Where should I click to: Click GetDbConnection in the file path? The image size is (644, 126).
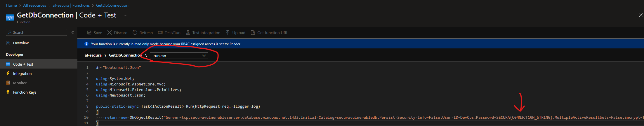tap(126, 55)
